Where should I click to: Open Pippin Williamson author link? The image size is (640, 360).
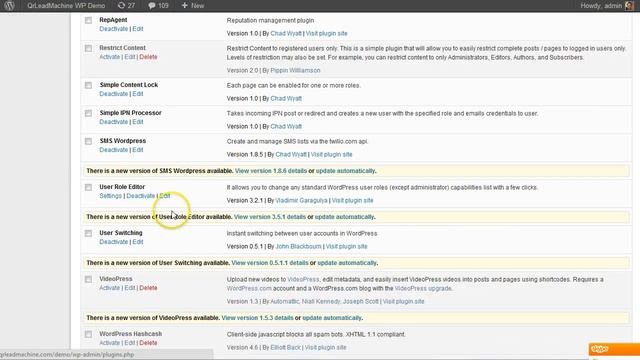[295, 71]
